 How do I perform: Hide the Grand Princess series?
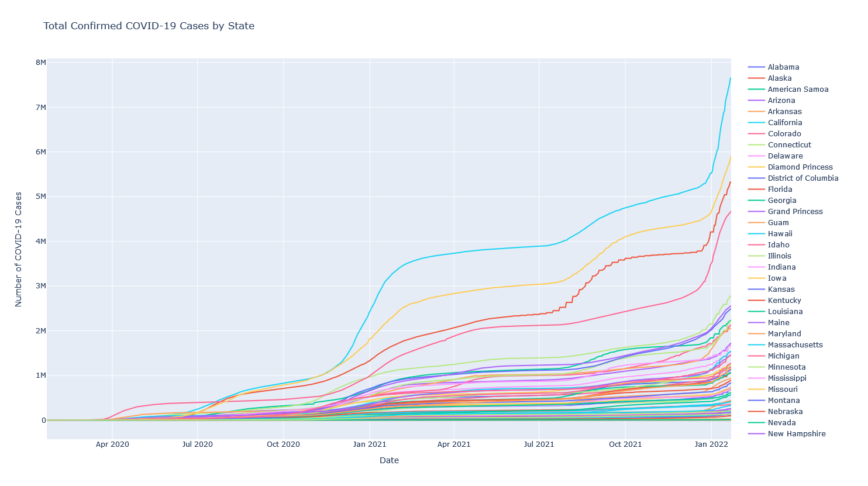click(795, 212)
